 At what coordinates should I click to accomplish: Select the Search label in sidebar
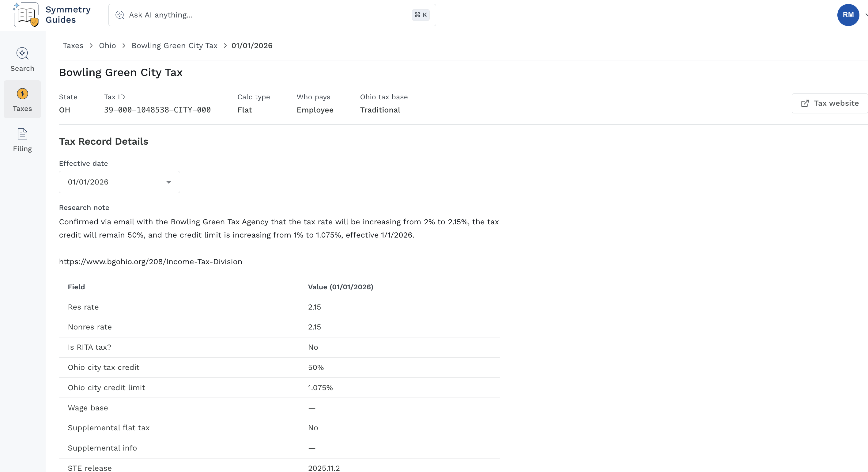22,68
